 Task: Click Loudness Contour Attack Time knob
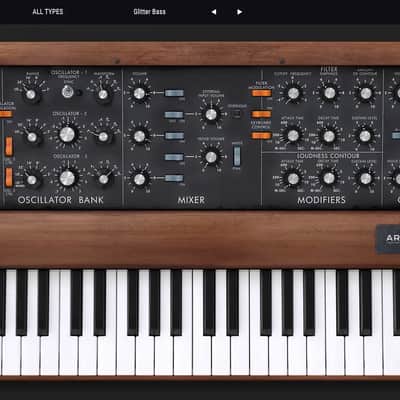293,179
